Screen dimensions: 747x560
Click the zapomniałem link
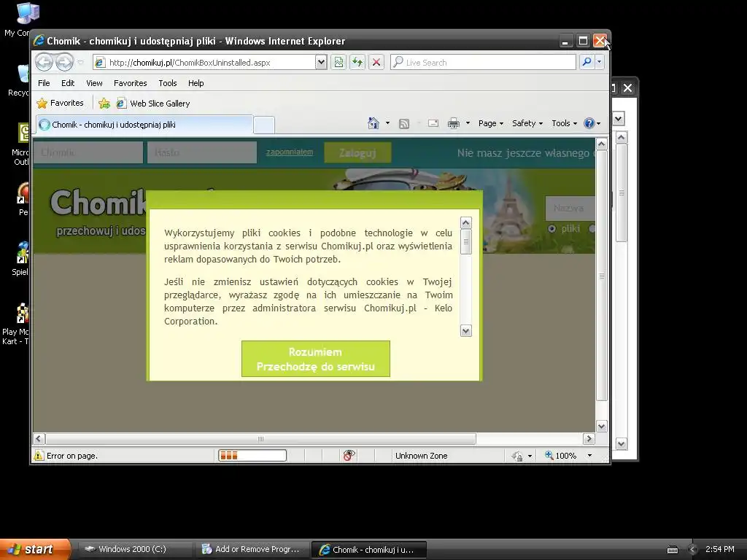pyautogui.click(x=290, y=152)
